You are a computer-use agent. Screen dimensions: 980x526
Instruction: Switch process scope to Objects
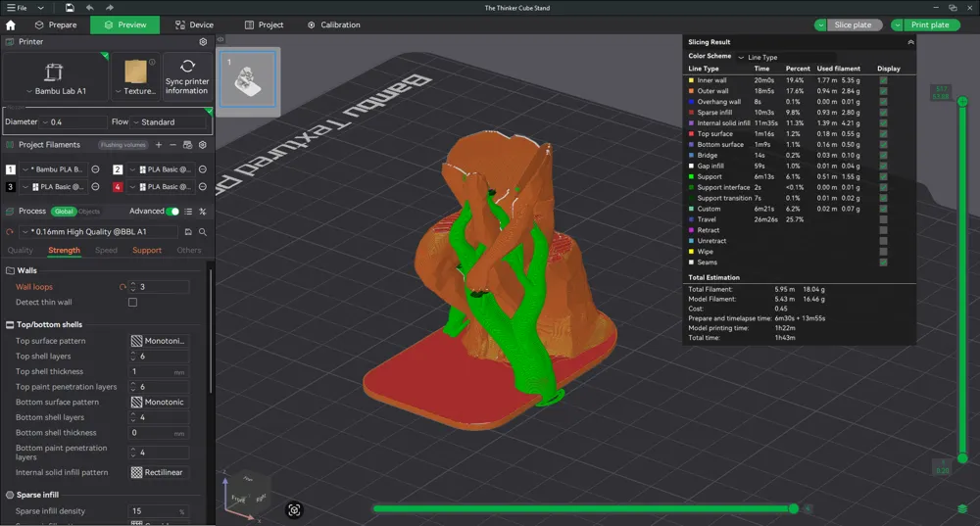89,212
